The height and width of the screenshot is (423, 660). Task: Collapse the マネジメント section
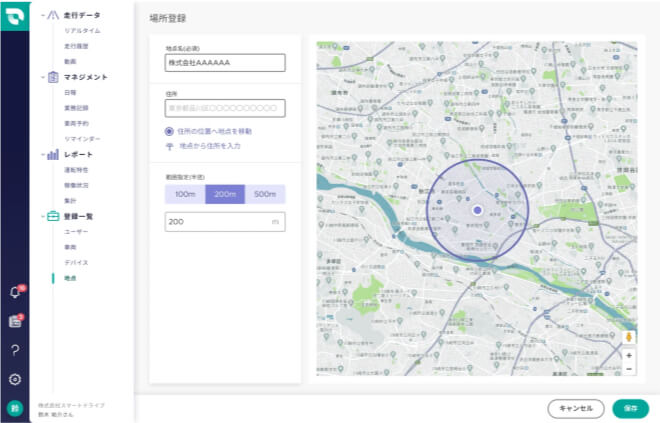(x=43, y=77)
